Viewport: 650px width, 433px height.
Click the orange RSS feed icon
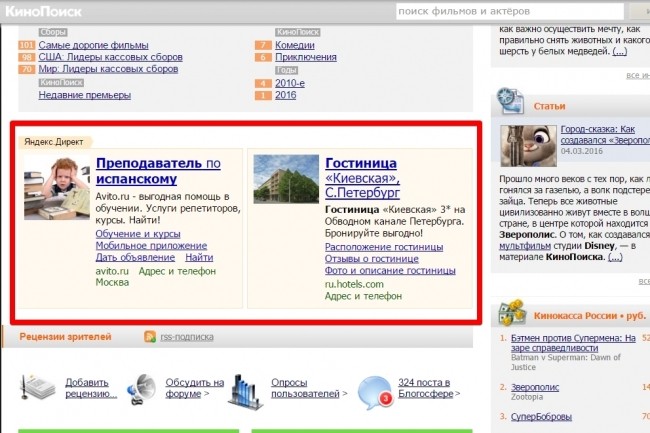[x=150, y=336]
